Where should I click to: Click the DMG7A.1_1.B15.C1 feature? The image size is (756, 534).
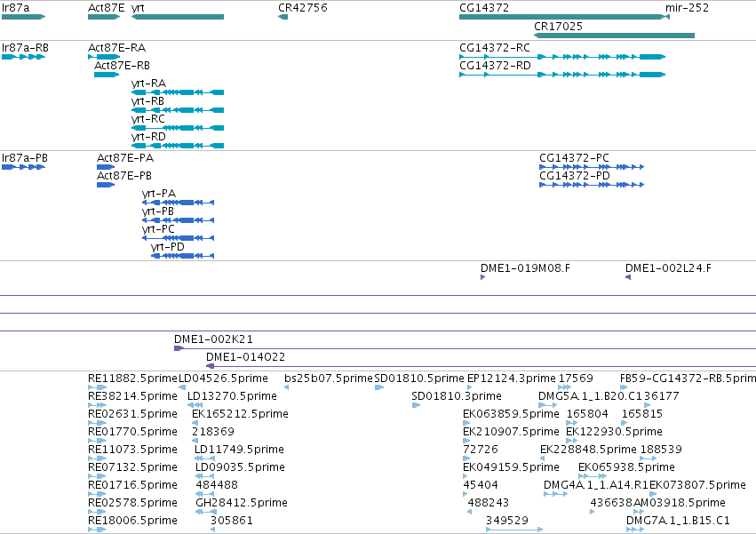point(635,530)
